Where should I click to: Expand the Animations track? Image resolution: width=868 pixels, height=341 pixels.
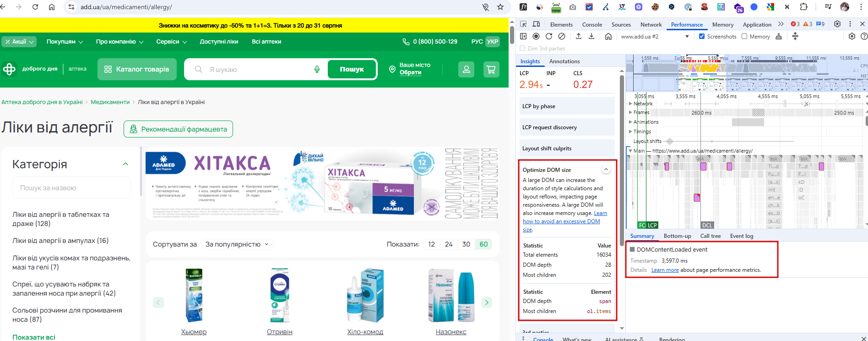pos(630,122)
